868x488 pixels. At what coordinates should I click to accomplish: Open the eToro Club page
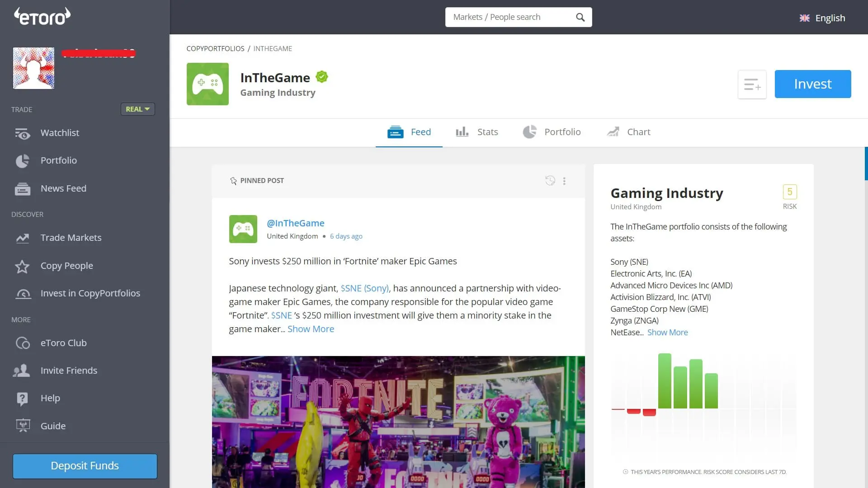pyautogui.click(x=63, y=343)
